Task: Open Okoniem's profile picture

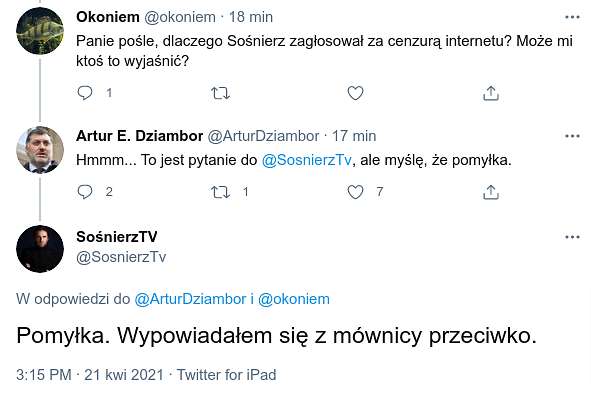Action: pos(40,31)
